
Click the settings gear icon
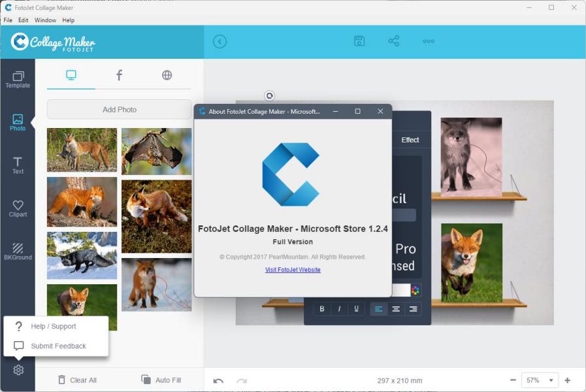point(18,370)
